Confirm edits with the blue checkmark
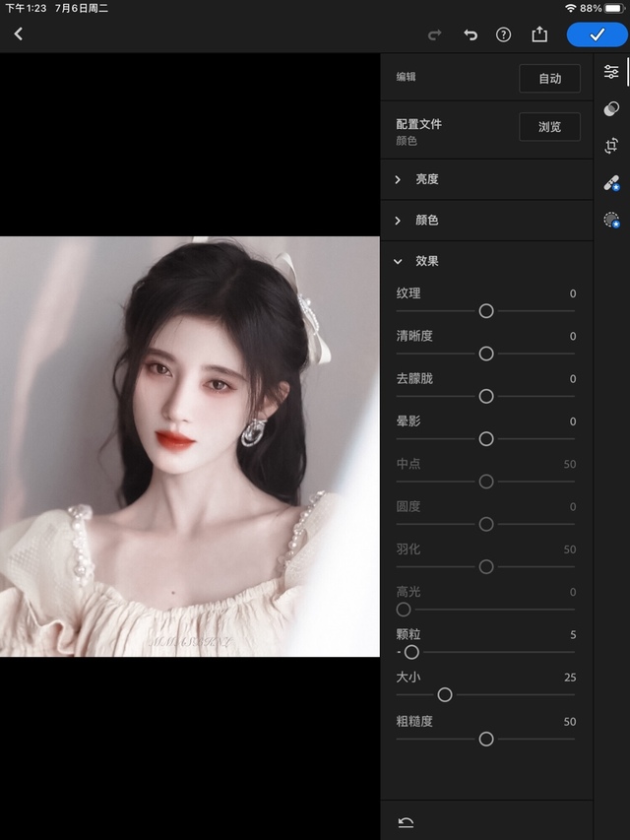This screenshot has width=630, height=840. (597, 34)
